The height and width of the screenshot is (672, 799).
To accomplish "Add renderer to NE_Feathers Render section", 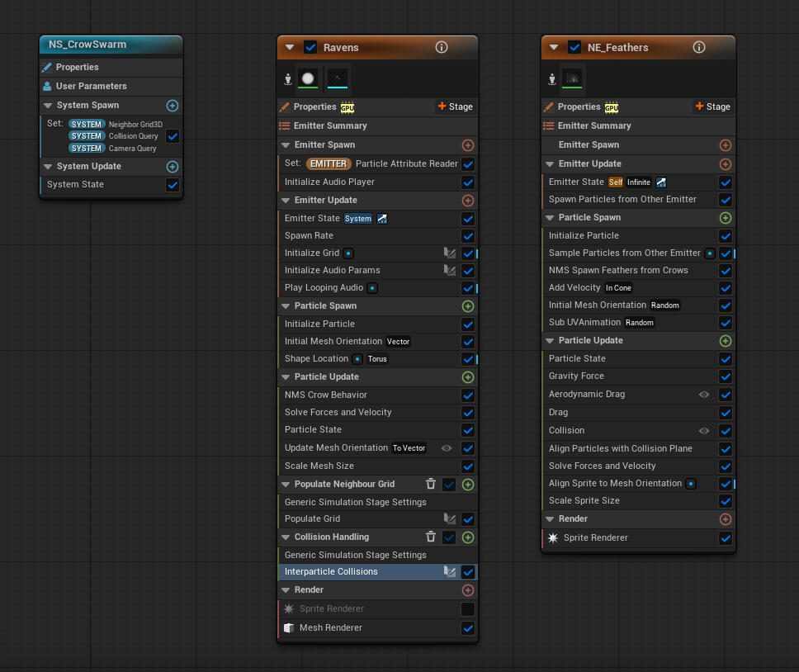I will (726, 519).
